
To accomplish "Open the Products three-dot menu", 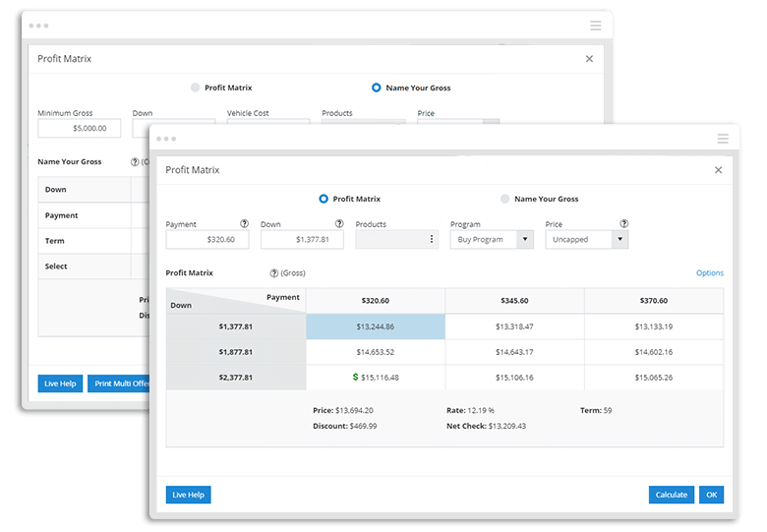I will (432, 239).
